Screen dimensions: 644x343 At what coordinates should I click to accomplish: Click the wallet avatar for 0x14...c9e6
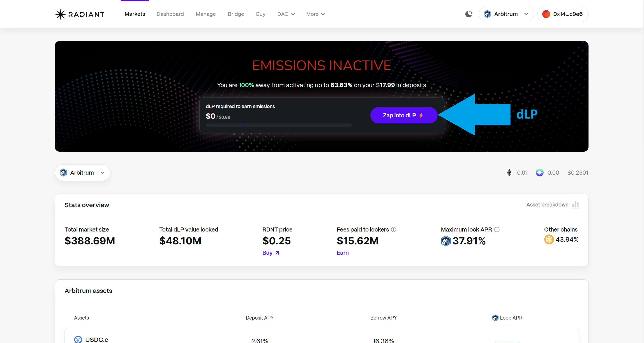[x=546, y=14]
